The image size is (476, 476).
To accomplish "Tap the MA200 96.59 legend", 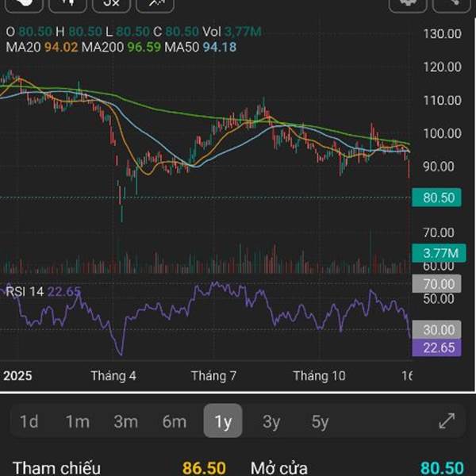I will 121,47.
